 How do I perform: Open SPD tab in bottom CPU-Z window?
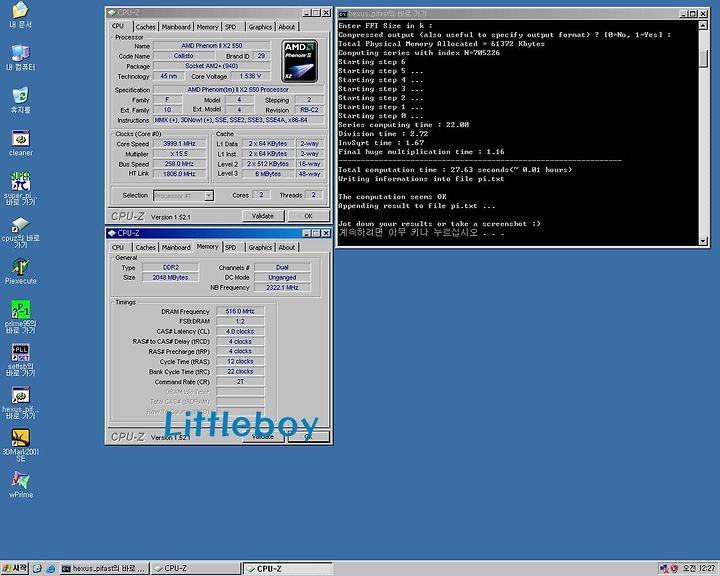231,248
